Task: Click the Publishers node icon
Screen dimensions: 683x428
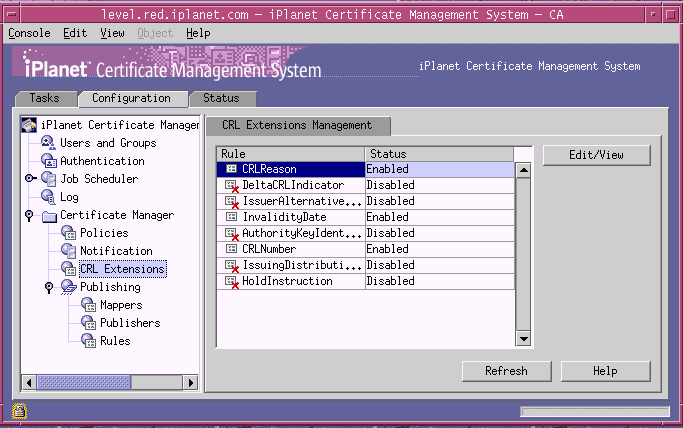Action: [x=88, y=323]
